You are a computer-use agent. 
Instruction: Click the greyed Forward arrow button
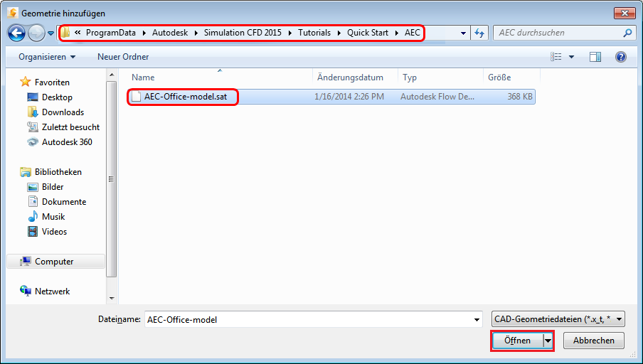point(36,33)
